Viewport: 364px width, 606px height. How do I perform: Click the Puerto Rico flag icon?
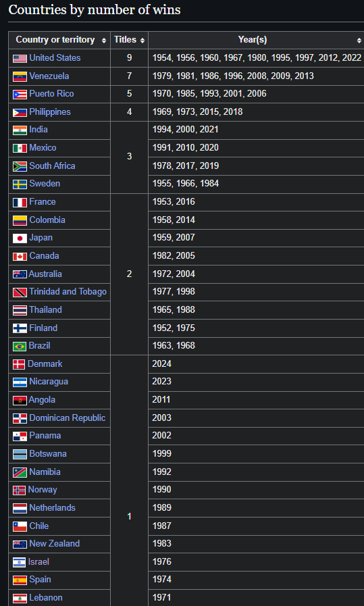pyautogui.click(x=20, y=95)
